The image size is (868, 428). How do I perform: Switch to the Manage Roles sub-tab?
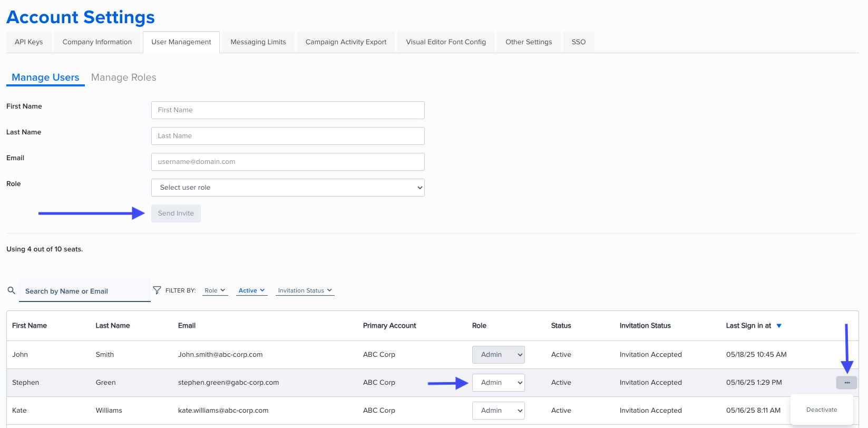tap(124, 77)
